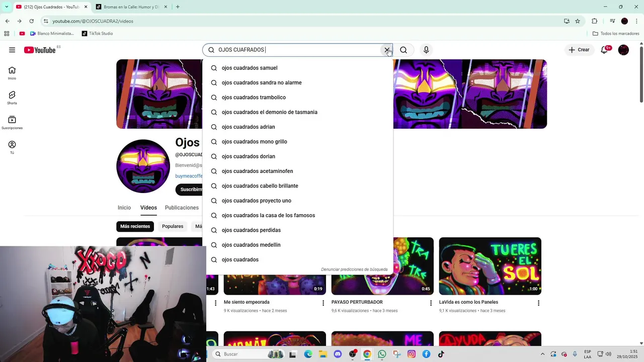Bookmark this page with the star icon

coord(578,21)
